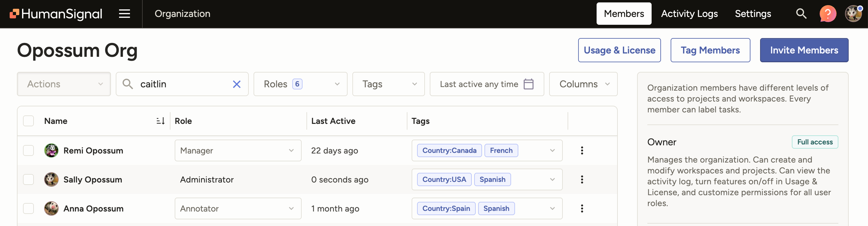Click the HumanSignal logo
This screenshot has width=868, height=226.
56,14
